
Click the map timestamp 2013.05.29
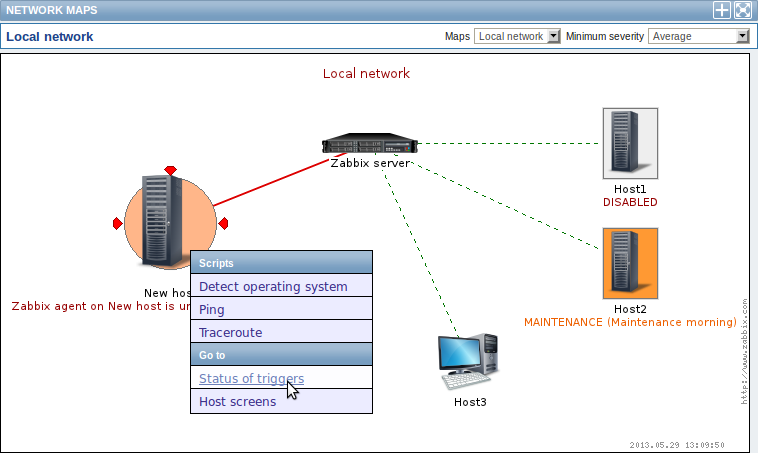677,445
